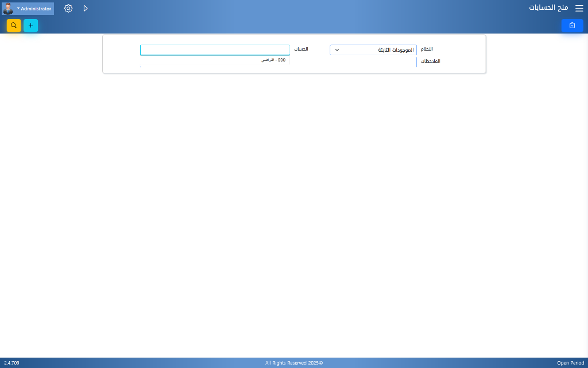This screenshot has height=368, width=588.
Task: Open the hamburger main menu
Action: tap(579, 8)
